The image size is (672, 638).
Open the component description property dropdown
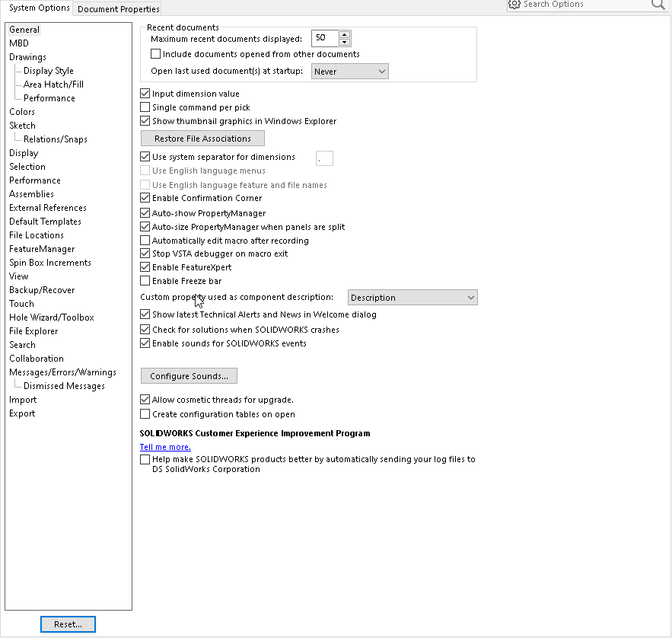tap(412, 298)
